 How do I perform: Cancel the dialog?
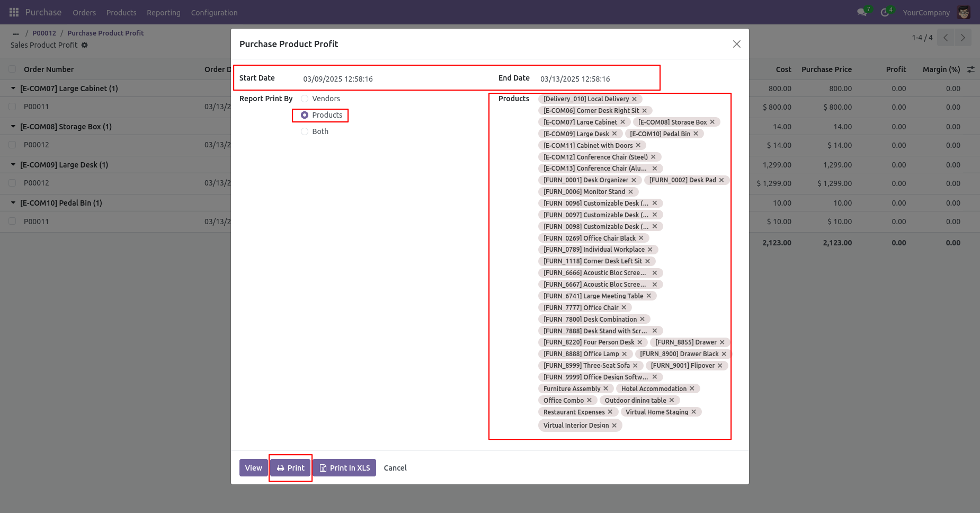tap(395, 468)
